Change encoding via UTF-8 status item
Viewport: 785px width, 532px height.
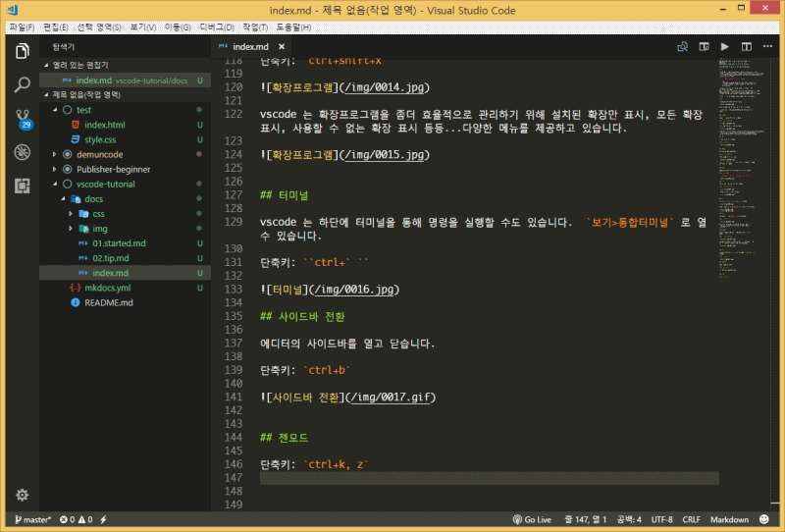661,519
